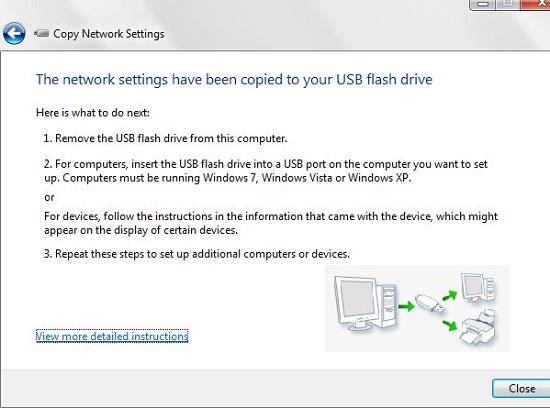The image size is (550, 408).
Task: Click step 2 about inserting the USB drive
Action: [x=266, y=171]
